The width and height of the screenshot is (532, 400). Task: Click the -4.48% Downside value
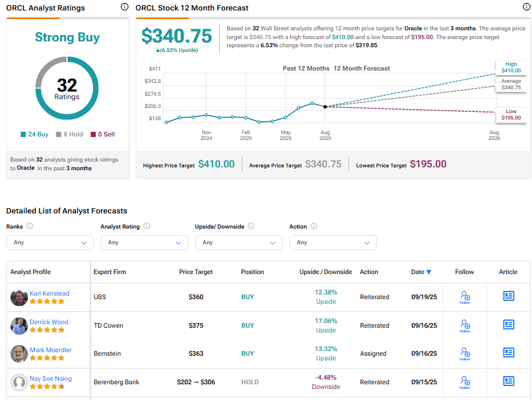326,382
